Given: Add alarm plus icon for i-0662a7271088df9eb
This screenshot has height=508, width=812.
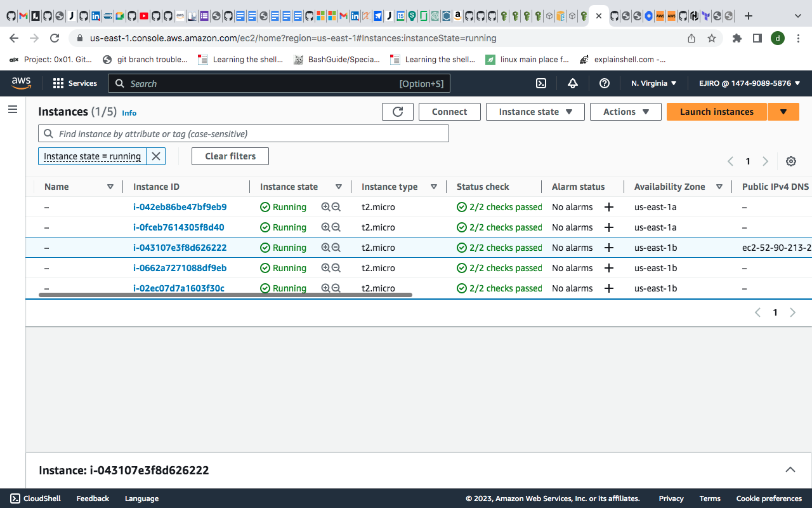Looking at the screenshot, I should (x=609, y=268).
